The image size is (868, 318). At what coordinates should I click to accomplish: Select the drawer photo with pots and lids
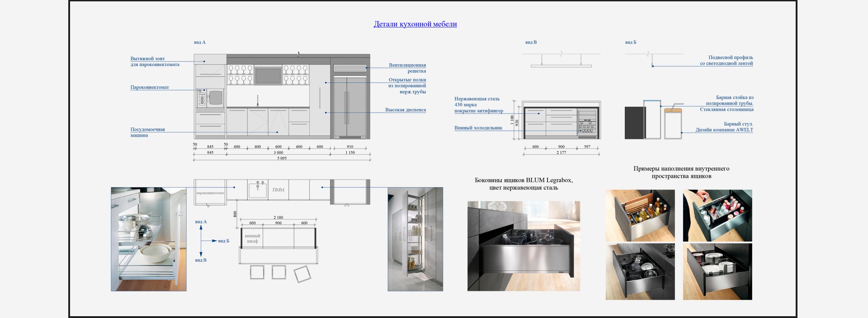click(x=640, y=271)
